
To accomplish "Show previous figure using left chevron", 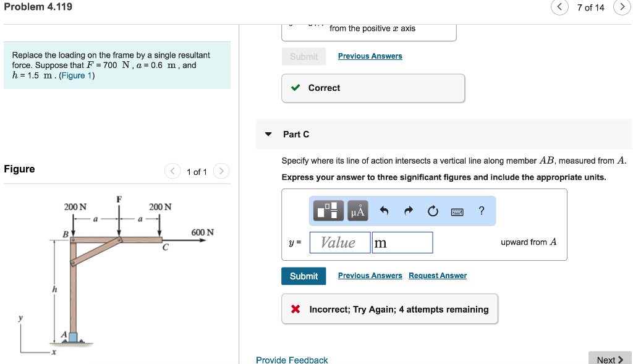I will pos(172,171).
